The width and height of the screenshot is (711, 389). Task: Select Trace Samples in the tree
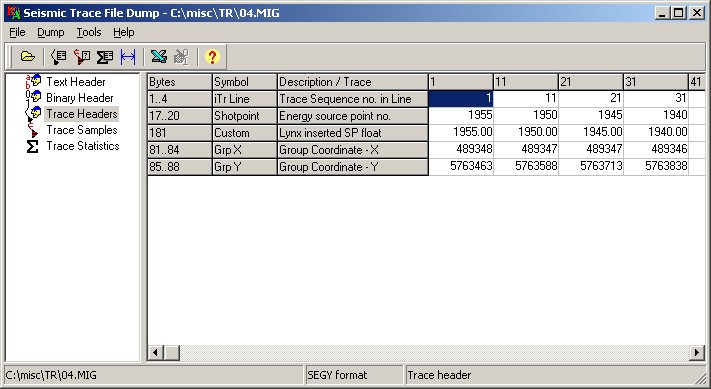tap(82, 130)
